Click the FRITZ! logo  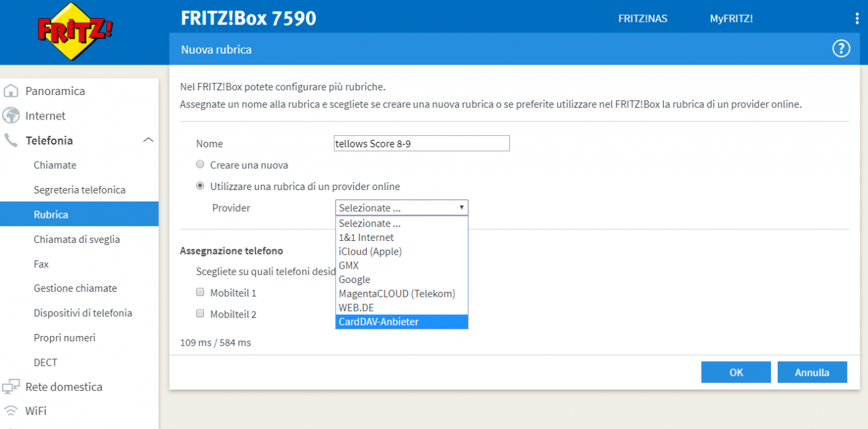75,32
